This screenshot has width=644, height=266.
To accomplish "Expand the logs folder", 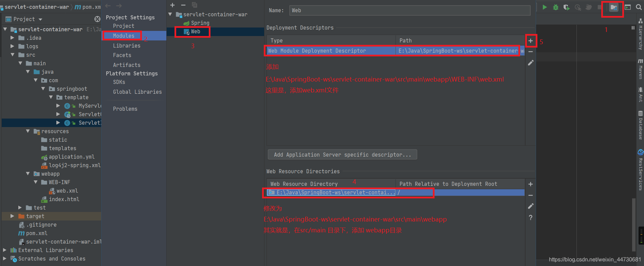I will (13, 46).
